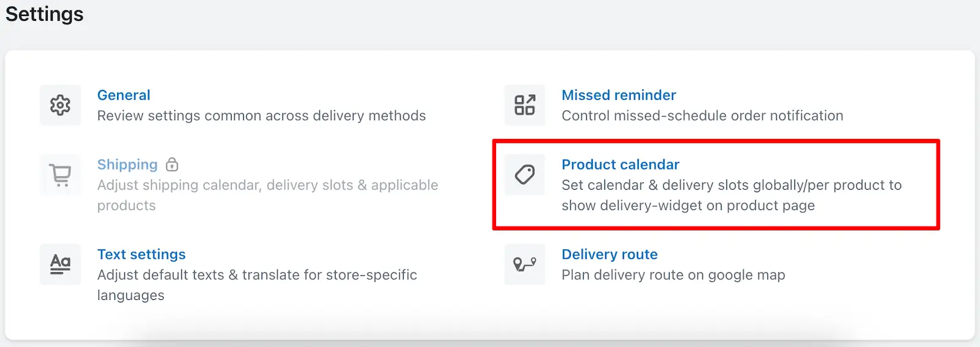Click the General gear icon
The height and width of the screenshot is (347, 980).
60,105
